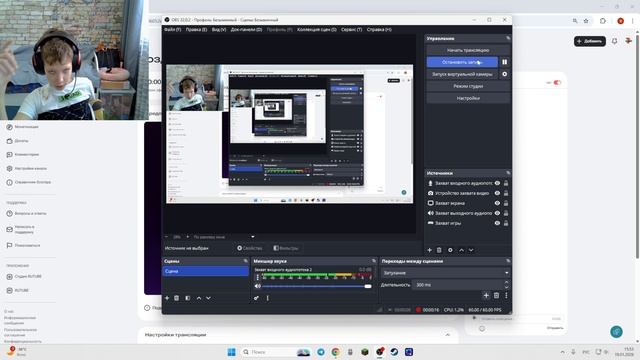
Task: Remove scene transition with trash icon
Action: point(496,295)
